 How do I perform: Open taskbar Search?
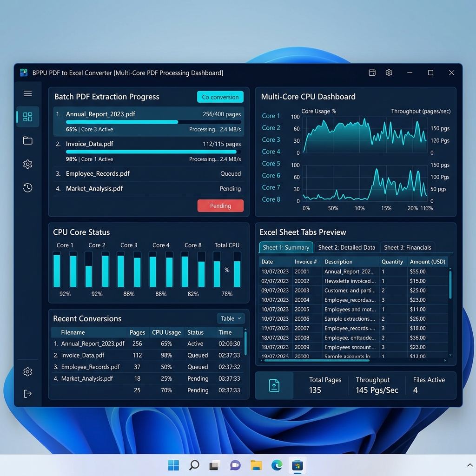pos(194,465)
